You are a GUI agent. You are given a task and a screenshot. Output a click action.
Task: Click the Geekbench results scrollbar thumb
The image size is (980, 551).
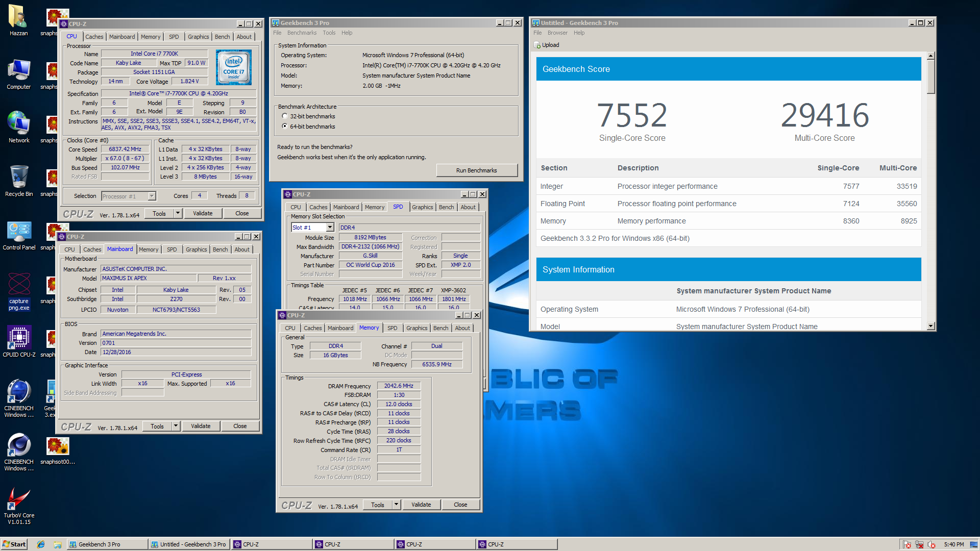930,77
